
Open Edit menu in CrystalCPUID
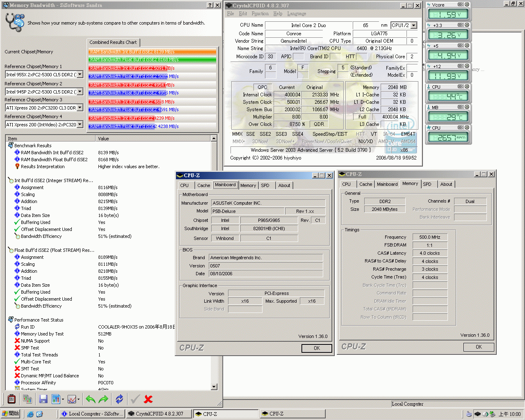[x=243, y=14]
